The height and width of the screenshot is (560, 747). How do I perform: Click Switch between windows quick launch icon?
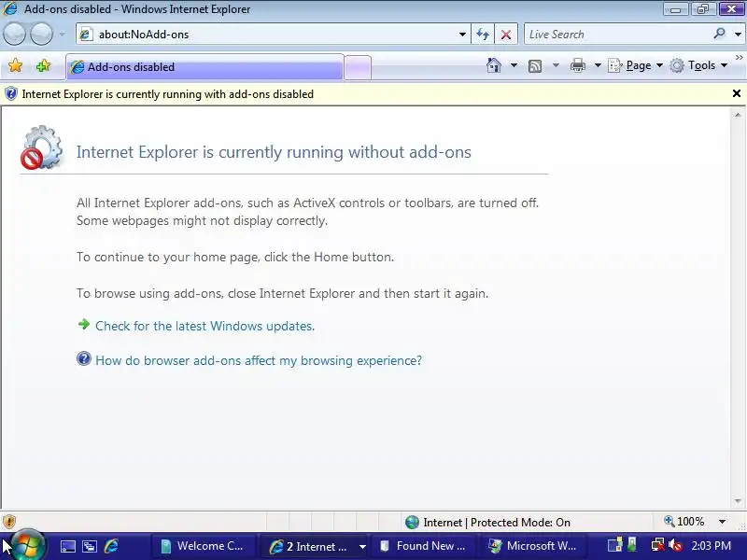tap(90, 547)
